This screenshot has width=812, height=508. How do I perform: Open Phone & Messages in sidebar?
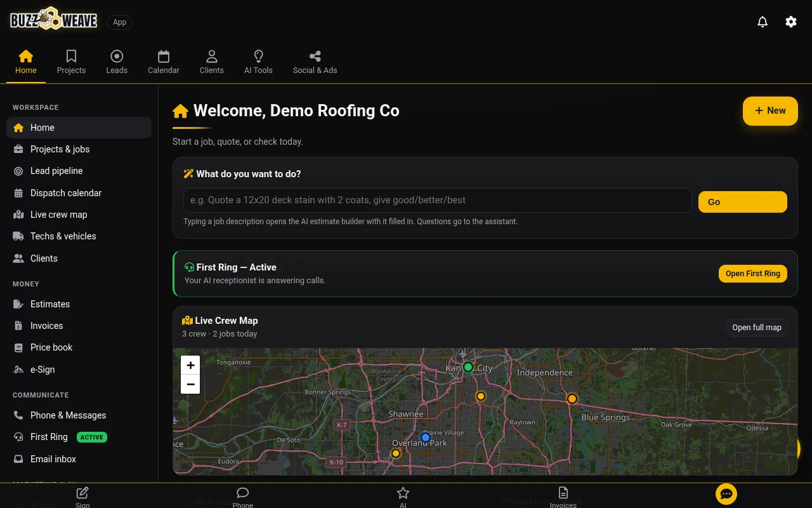click(79, 415)
